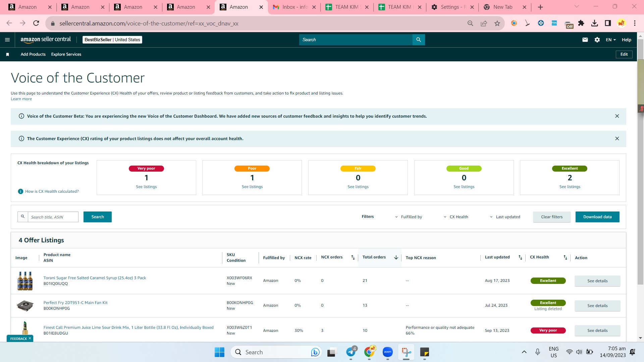Open the Learn more link
644x362 pixels.
[x=21, y=99]
